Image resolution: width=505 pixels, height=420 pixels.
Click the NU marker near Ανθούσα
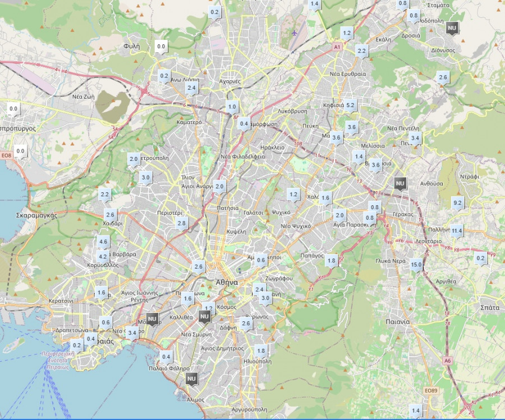[400, 183]
